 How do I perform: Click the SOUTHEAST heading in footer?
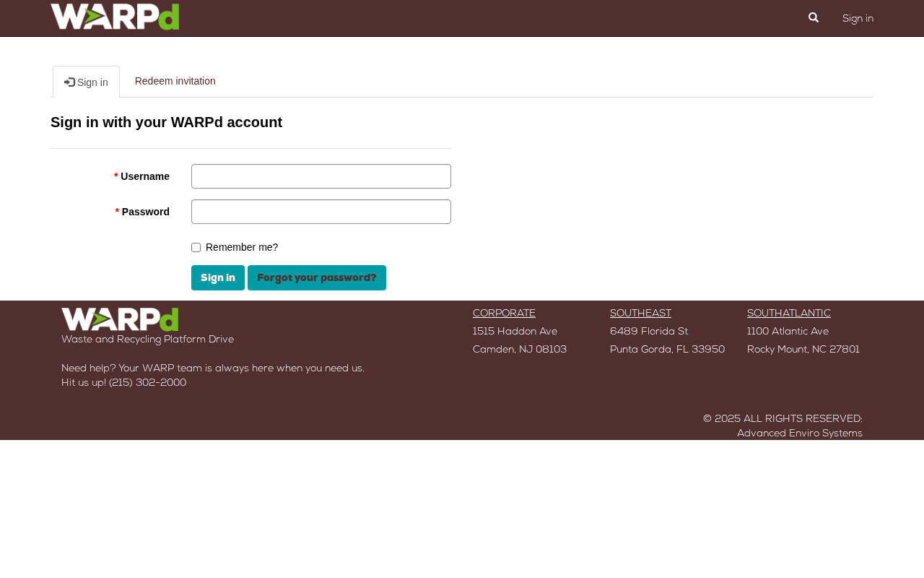pyautogui.click(x=640, y=313)
